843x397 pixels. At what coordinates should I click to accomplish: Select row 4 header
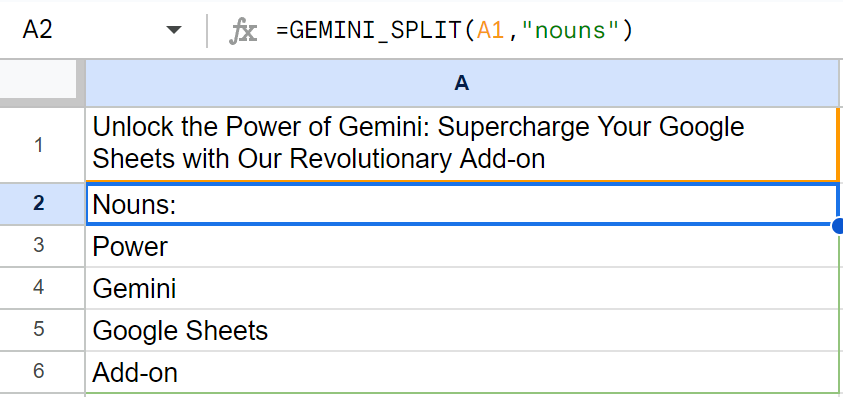tap(39, 288)
